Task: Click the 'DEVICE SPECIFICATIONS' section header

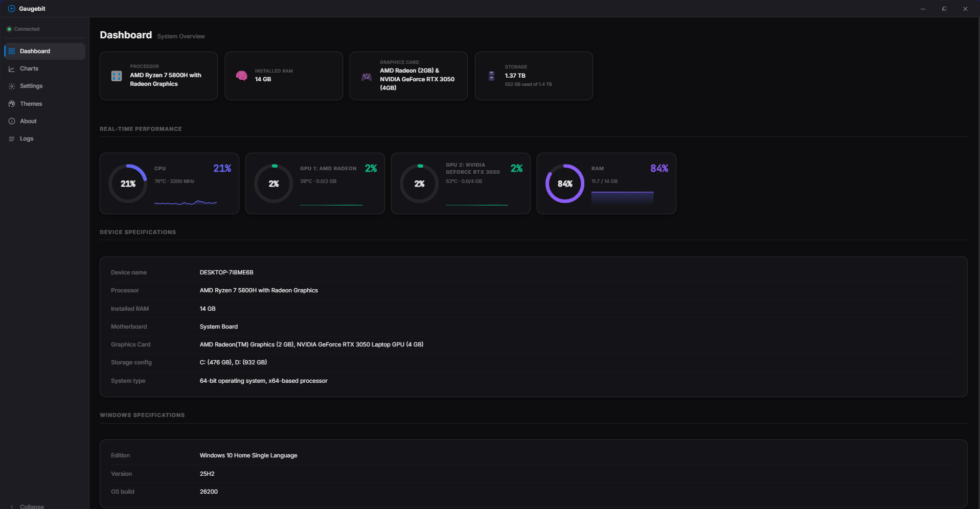Action: click(138, 232)
